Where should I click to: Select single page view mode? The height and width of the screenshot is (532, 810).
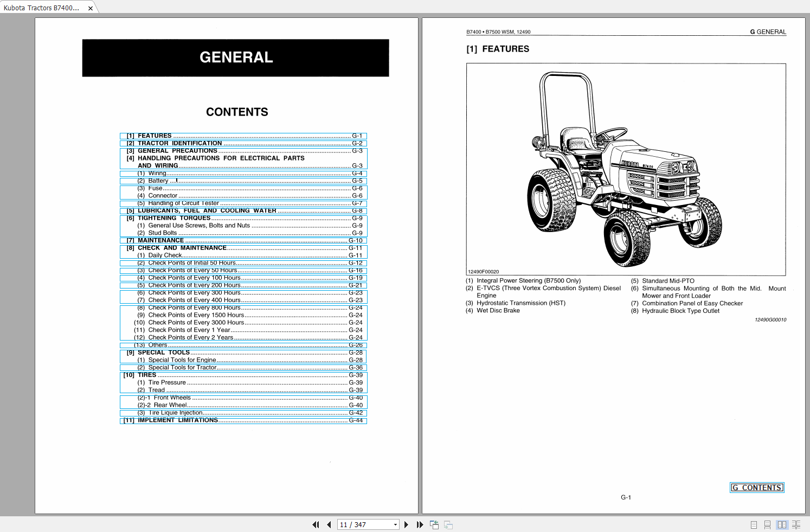[754, 524]
